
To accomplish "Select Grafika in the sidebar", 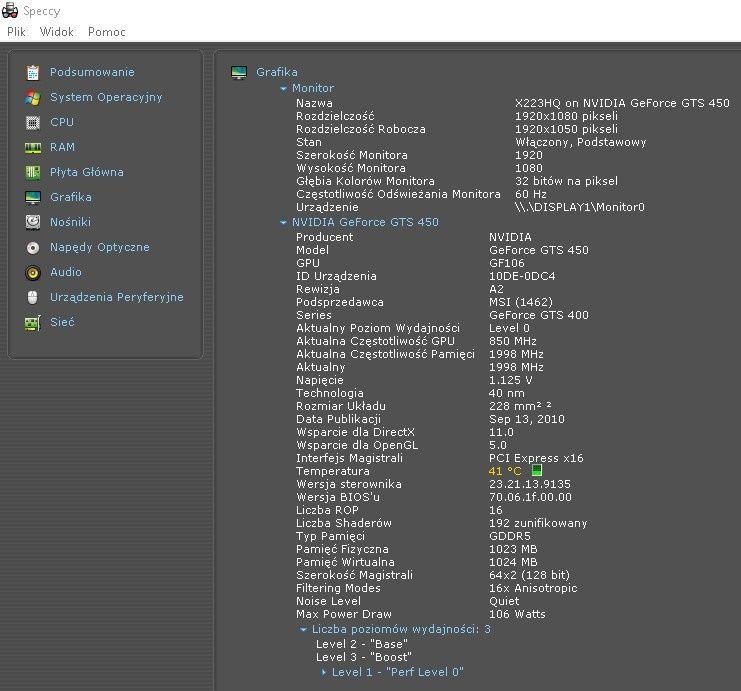I will point(70,197).
